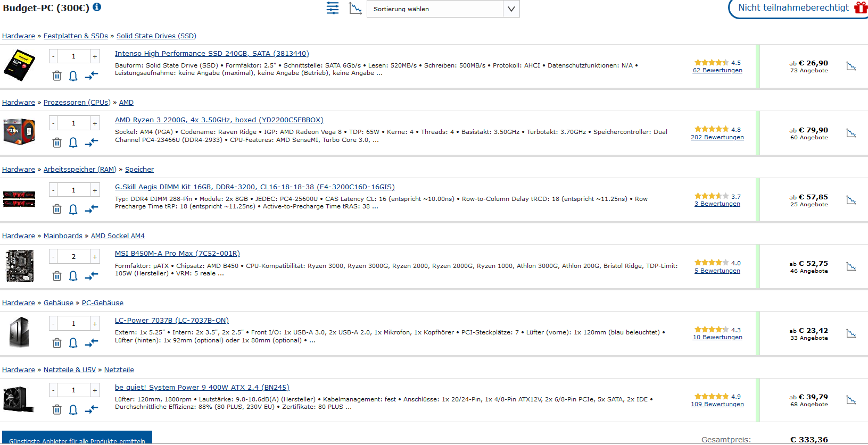Click compare arrows icon for MSI B450M-A
Image resolution: width=868 pixels, height=445 pixels.
point(92,276)
